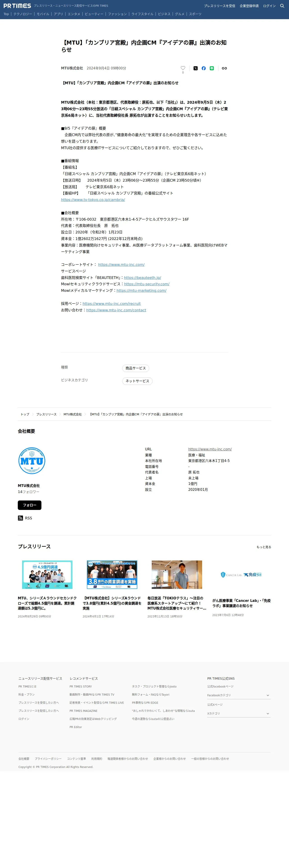This screenshot has height=868, width=289.
Task: Click PR TIMESとは footer link
Action: (28, 686)
